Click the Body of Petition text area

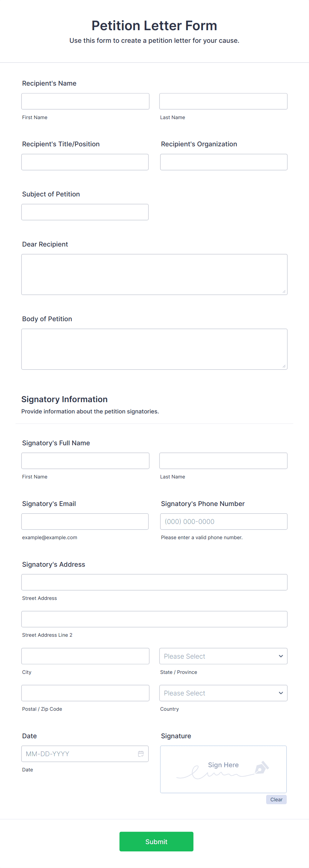pyautogui.click(x=154, y=349)
